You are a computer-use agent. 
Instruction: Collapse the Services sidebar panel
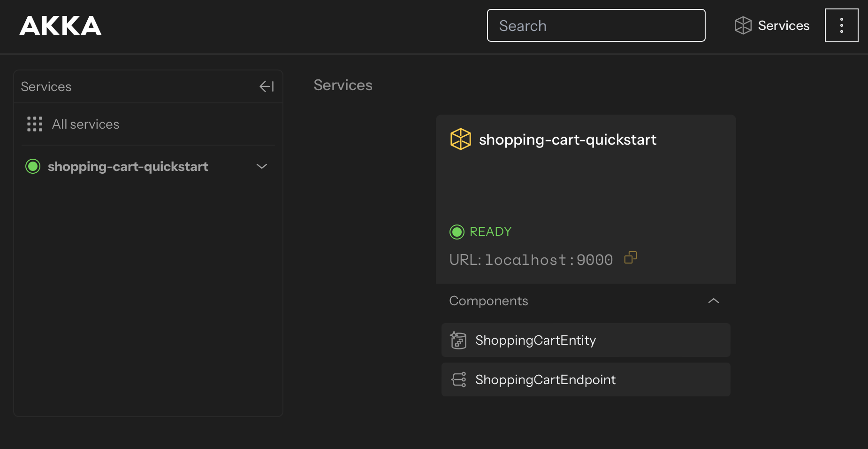266,86
